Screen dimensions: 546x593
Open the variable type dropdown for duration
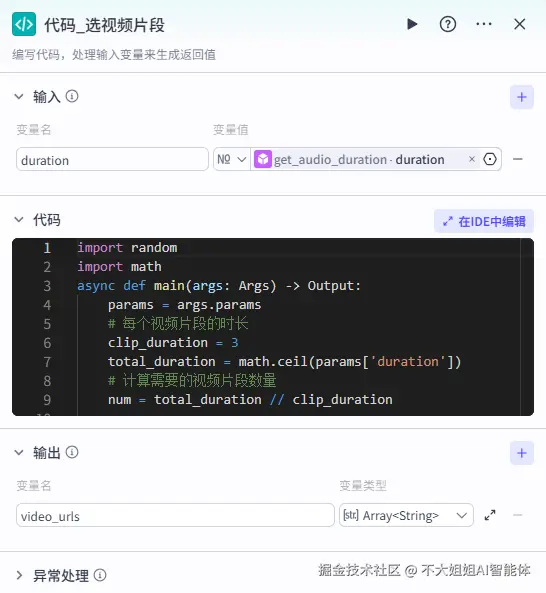click(231, 160)
